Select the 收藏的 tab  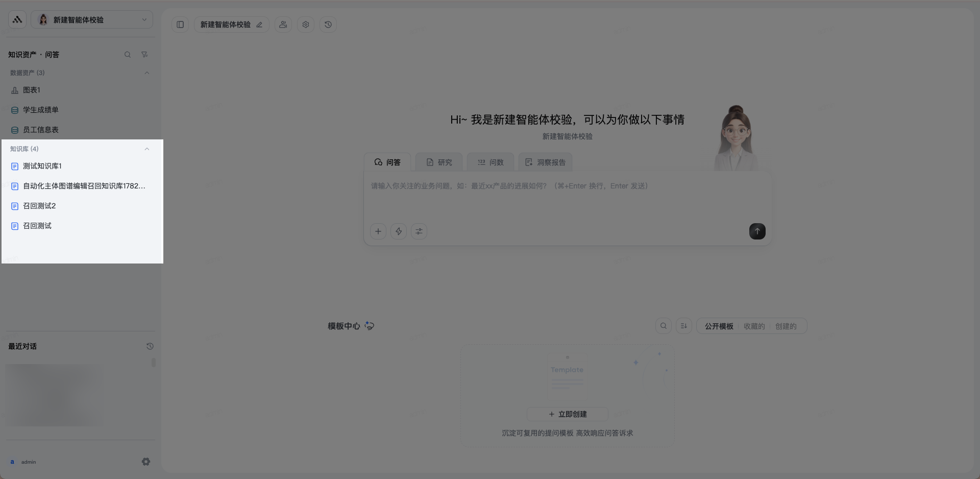tap(754, 326)
